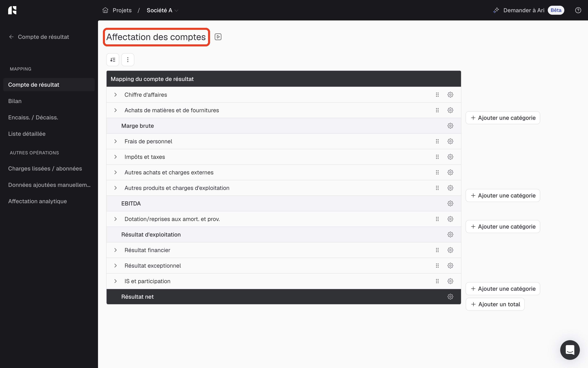This screenshot has width=588, height=368.
Task: Open settings gear for Frais de personnel
Action: (450, 141)
